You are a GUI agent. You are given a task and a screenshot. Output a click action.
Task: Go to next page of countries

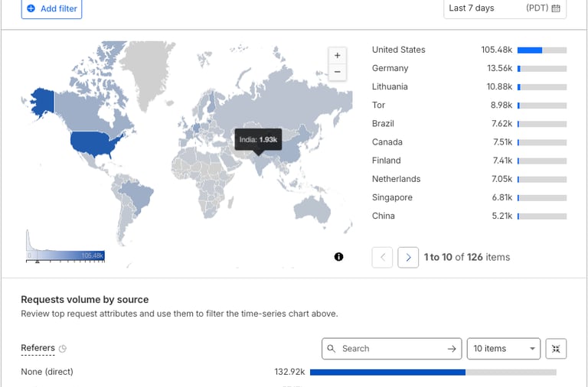pyautogui.click(x=408, y=258)
